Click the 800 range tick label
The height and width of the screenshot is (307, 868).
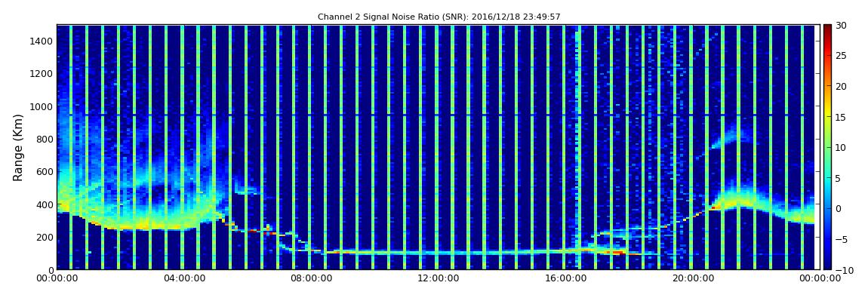pos(45,139)
